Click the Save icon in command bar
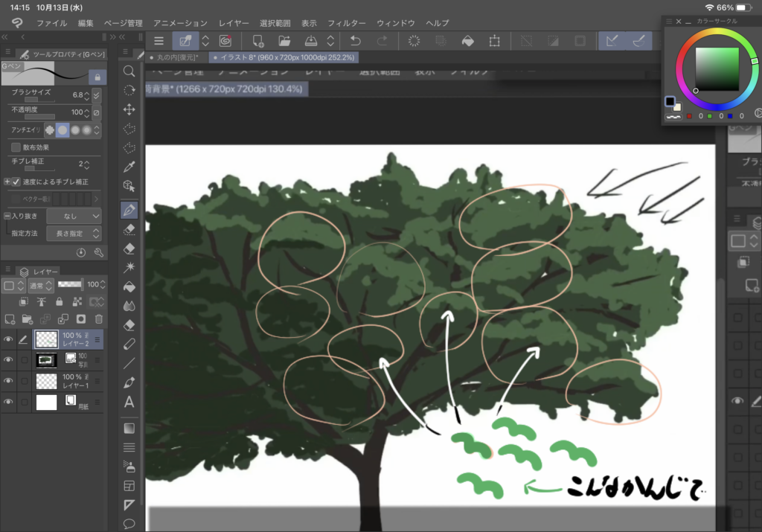The height and width of the screenshot is (532, 762). [x=310, y=41]
